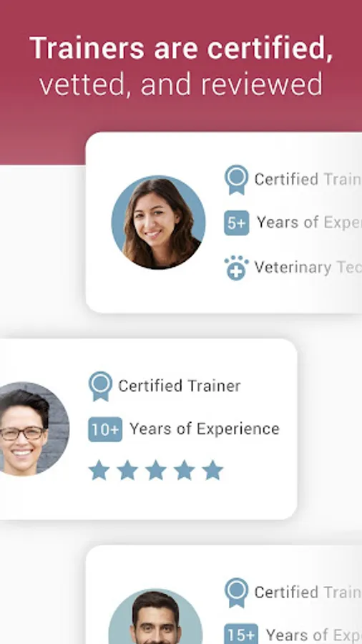362x644 pixels.
Task: Click the ribbon badge on the bottom card
Action: click(236, 592)
